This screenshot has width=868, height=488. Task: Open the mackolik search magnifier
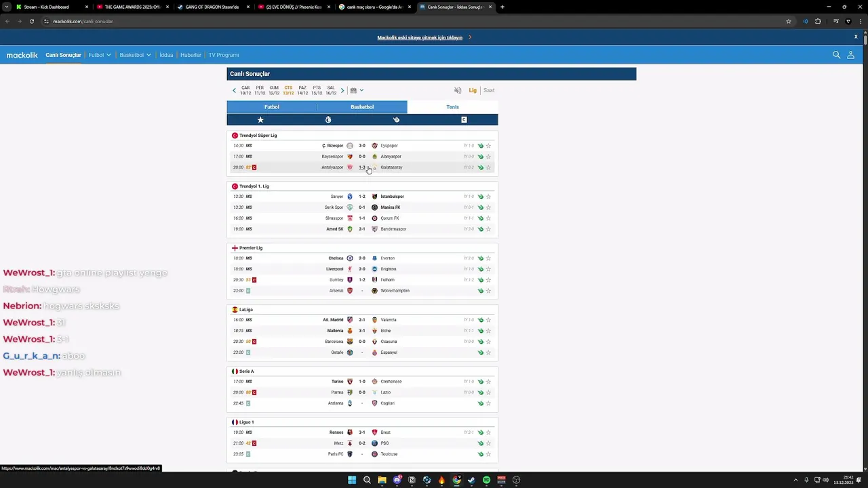pos(836,55)
